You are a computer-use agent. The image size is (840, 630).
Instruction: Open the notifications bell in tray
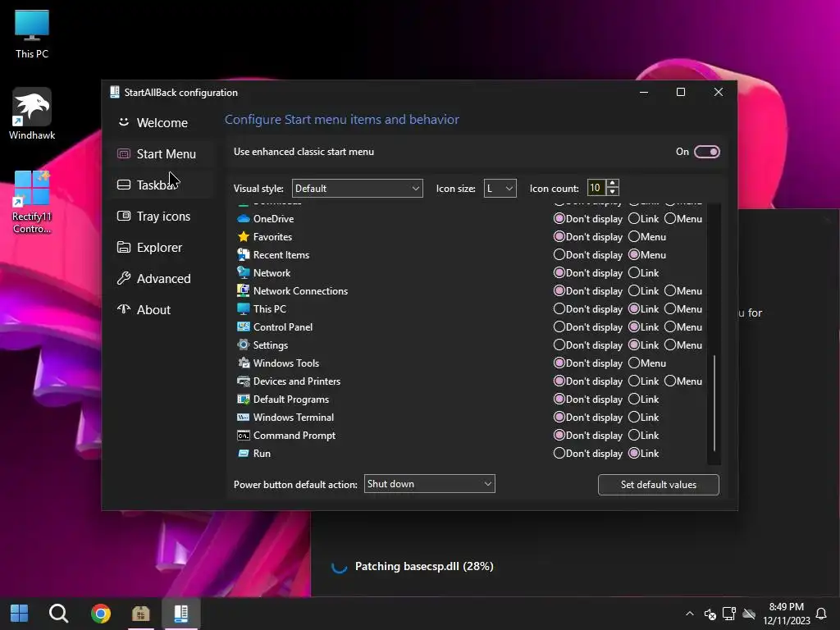click(x=820, y=614)
